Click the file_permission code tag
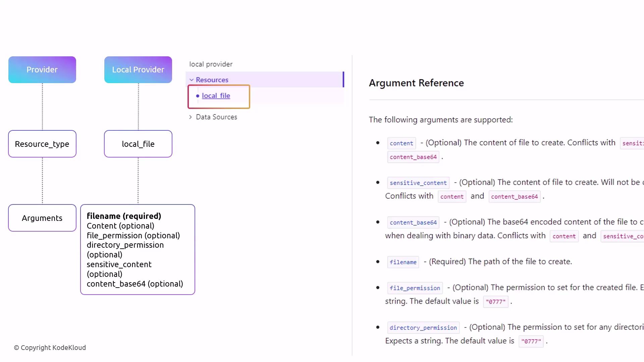 click(x=415, y=288)
